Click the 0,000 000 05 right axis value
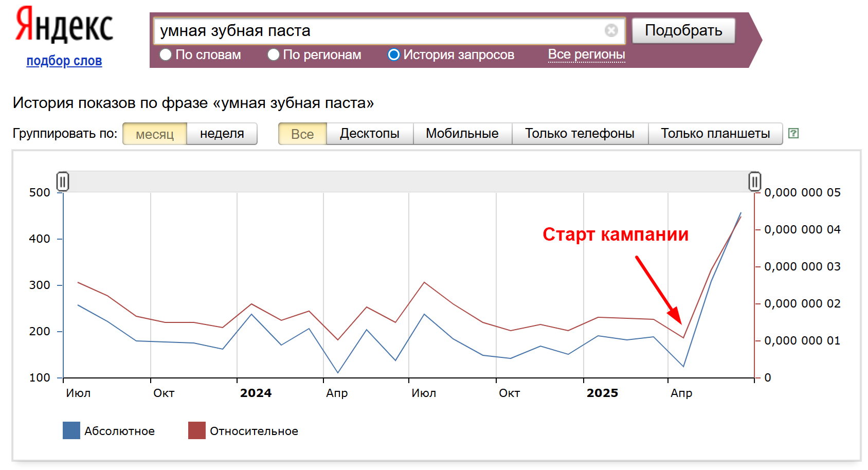This screenshot has height=470, width=868. click(802, 192)
